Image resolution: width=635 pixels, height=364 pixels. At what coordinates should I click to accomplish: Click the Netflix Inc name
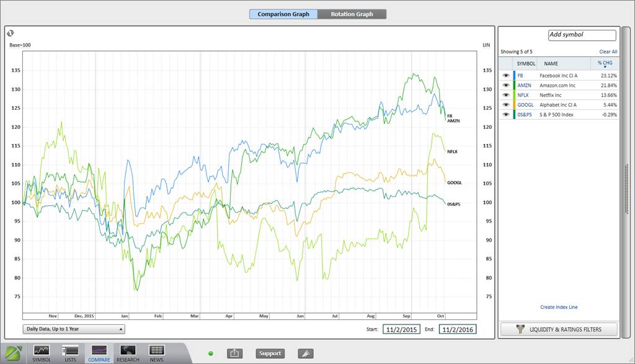[x=551, y=95]
